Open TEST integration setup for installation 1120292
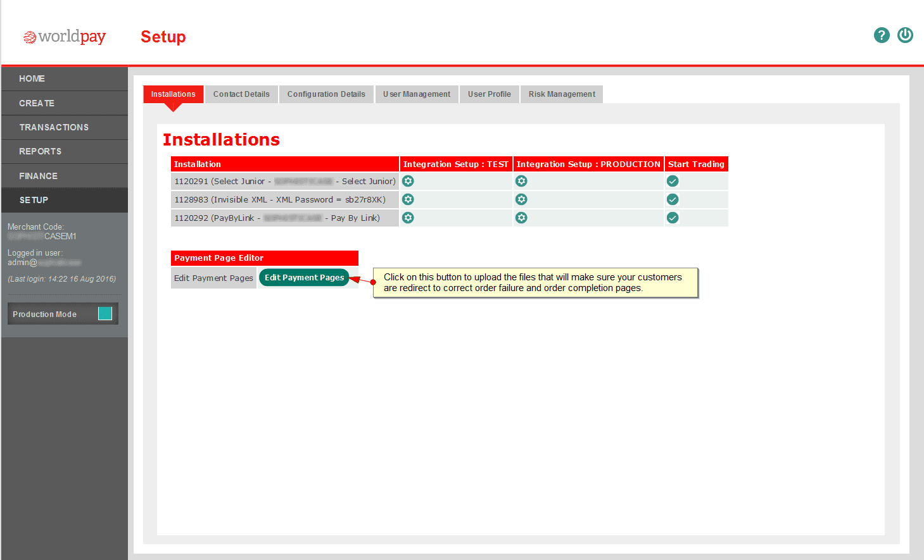 [408, 218]
